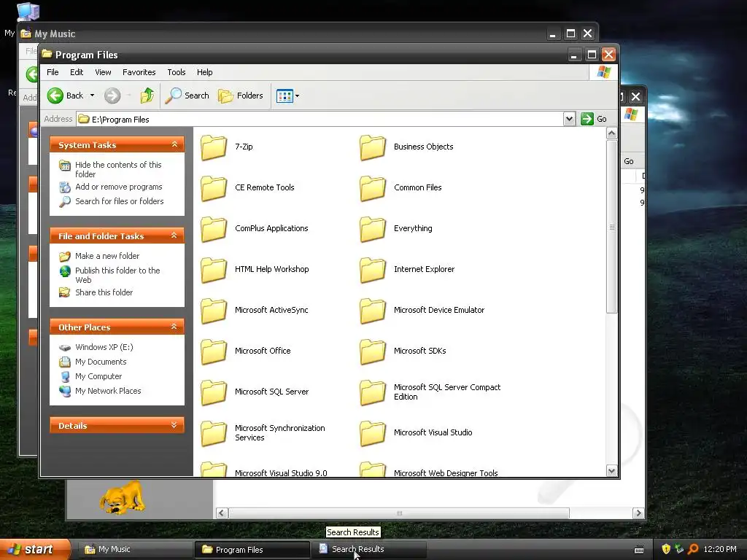This screenshot has height=560, width=747.
Task: Open the Help menu
Action: (x=205, y=72)
